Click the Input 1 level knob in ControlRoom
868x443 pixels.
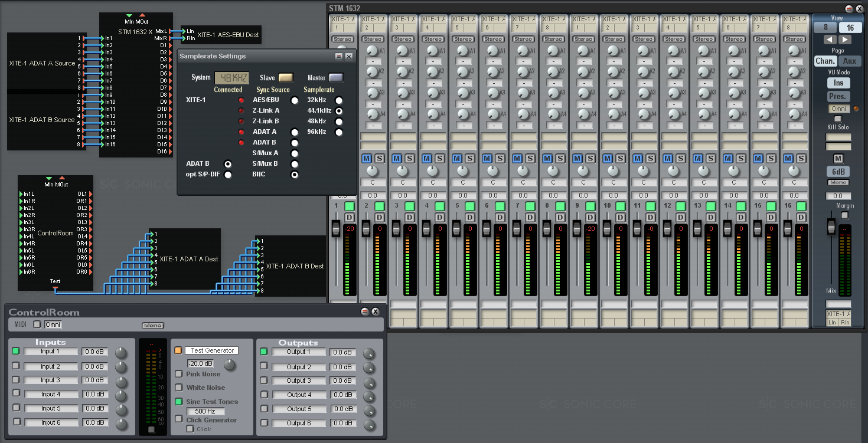click(x=121, y=353)
